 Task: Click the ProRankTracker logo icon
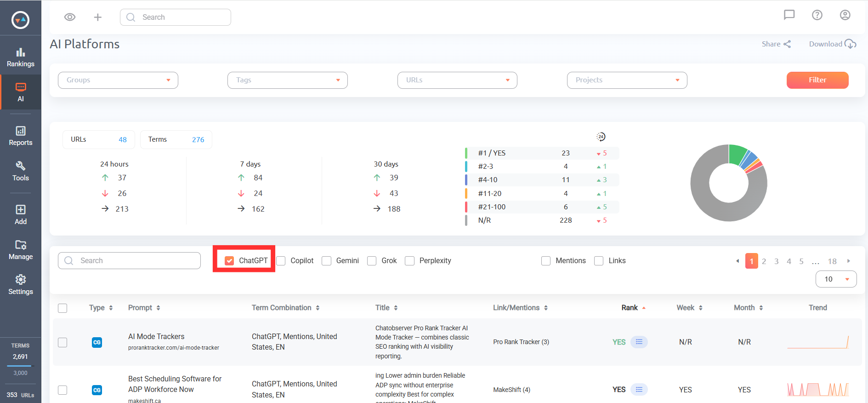click(20, 20)
